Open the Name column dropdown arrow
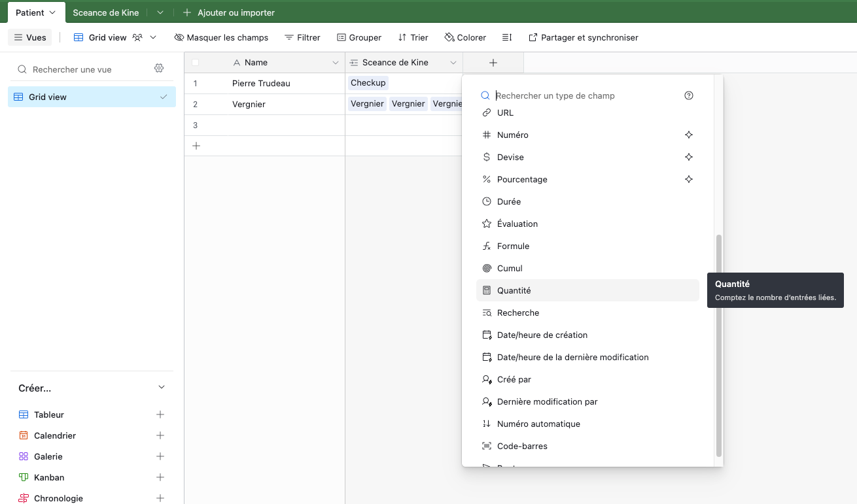 tap(336, 63)
